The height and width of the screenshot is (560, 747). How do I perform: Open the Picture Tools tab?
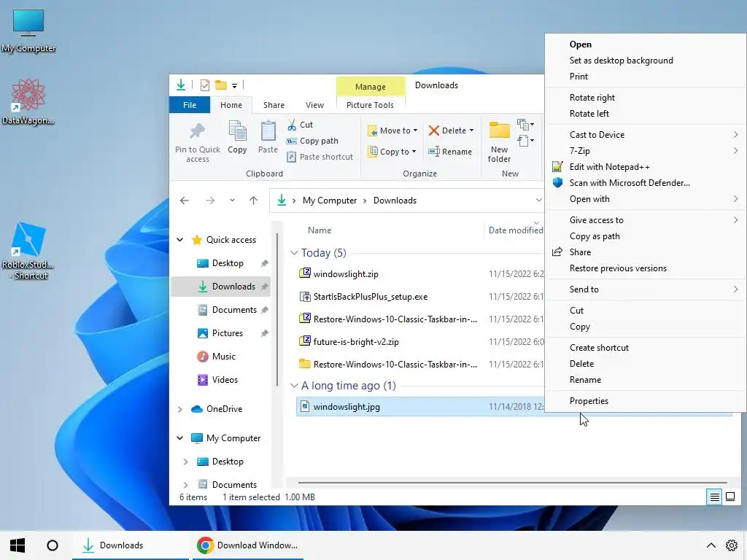370,105
